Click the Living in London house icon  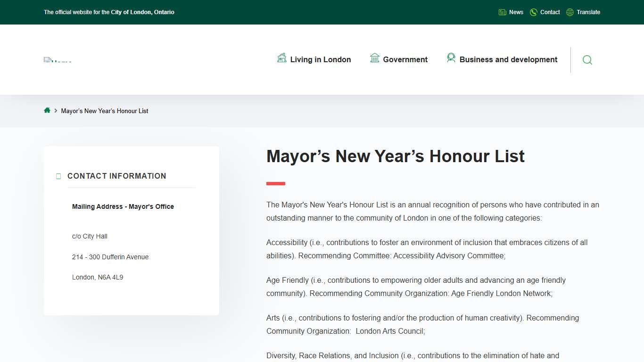(x=281, y=58)
